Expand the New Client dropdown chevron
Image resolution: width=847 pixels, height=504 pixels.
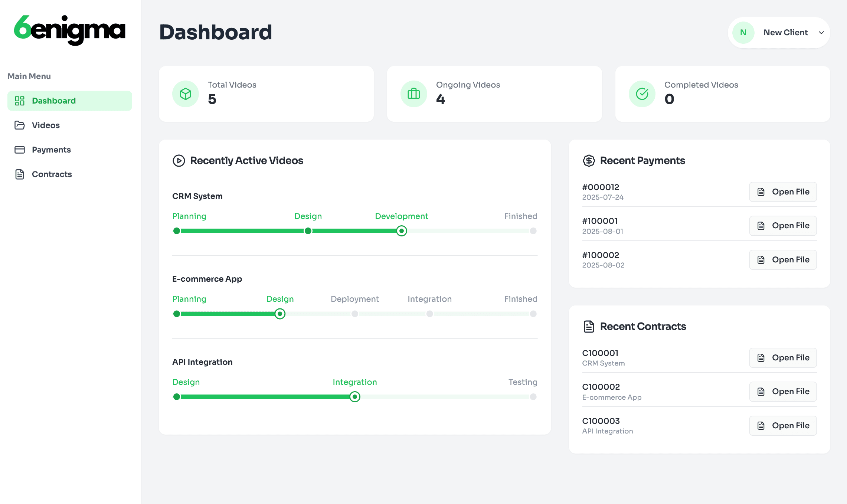point(821,33)
